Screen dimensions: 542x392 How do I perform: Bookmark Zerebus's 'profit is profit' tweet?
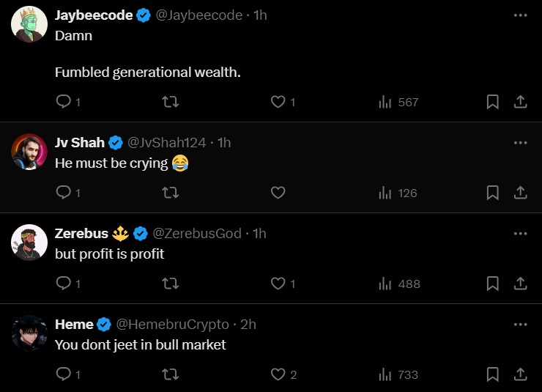[493, 284]
